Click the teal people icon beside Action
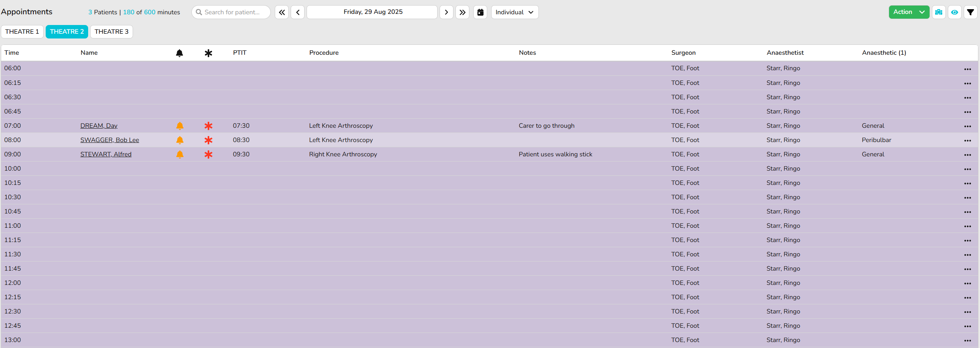The height and width of the screenshot is (348, 980). 939,12
